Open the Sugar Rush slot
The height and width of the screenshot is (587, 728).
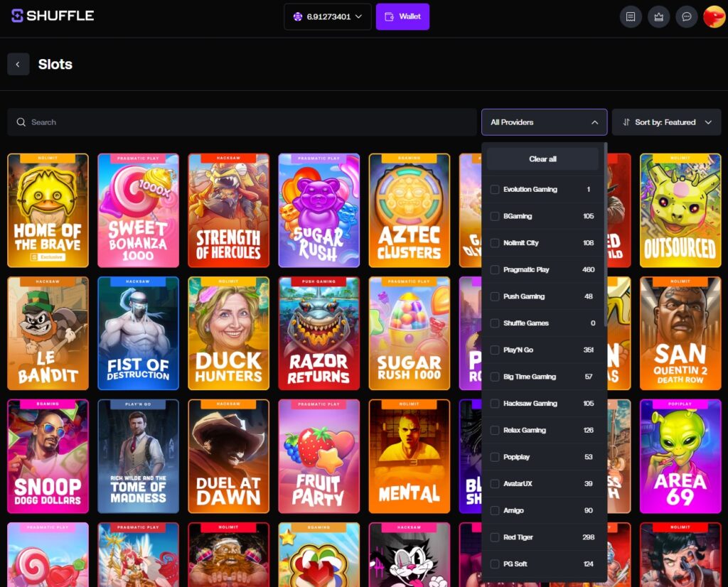[x=319, y=210]
